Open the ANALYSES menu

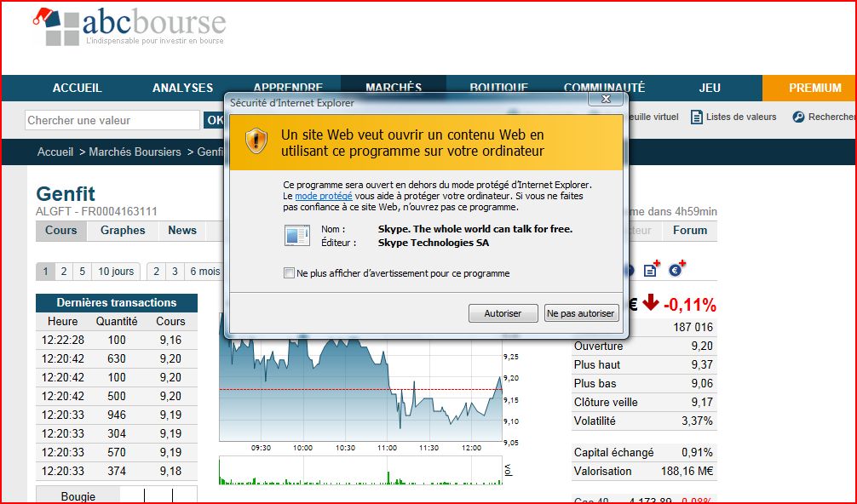pos(182,88)
